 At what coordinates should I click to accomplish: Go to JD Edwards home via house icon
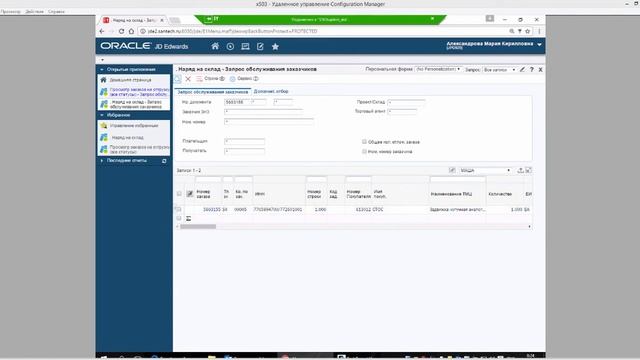coord(215,46)
